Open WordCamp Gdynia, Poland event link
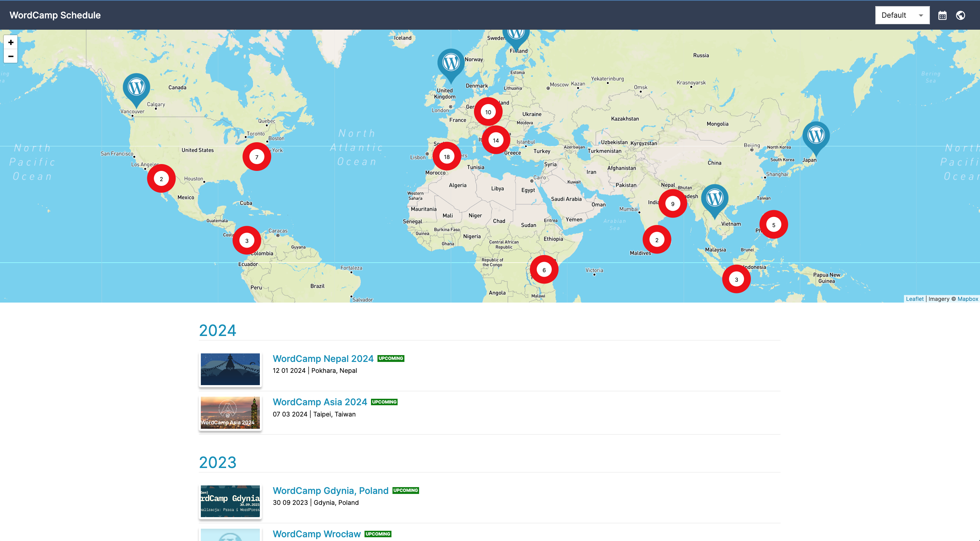This screenshot has height=541, width=980. click(x=331, y=491)
